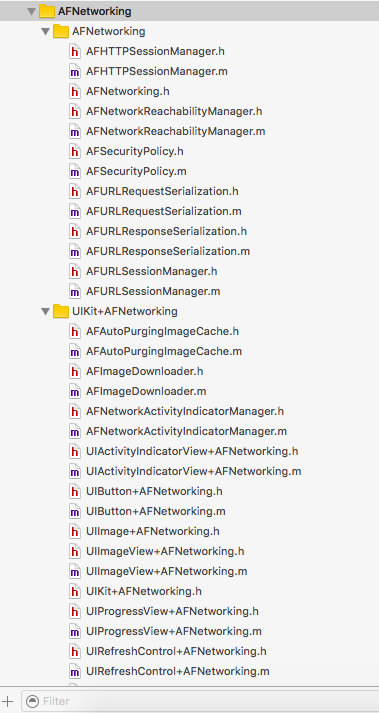The image size is (379, 713).
Task: Select AFNetworking.h in the navigator
Action: 128,91
